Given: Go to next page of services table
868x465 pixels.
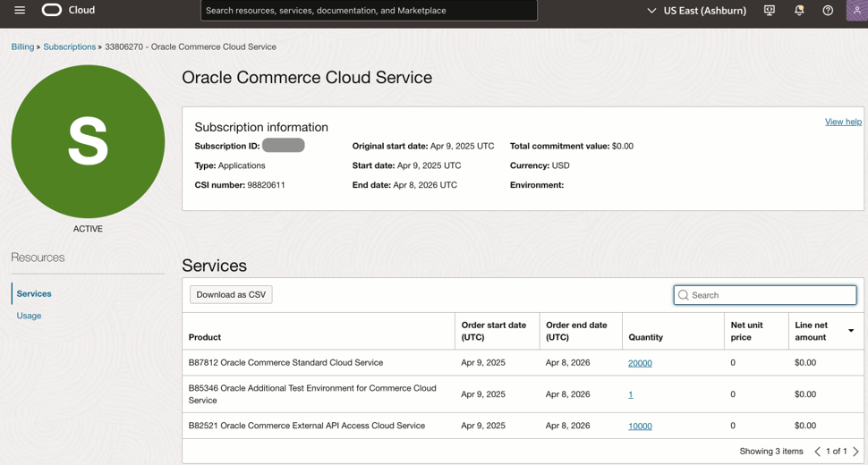Looking at the screenshot, I should click(855, 452).
